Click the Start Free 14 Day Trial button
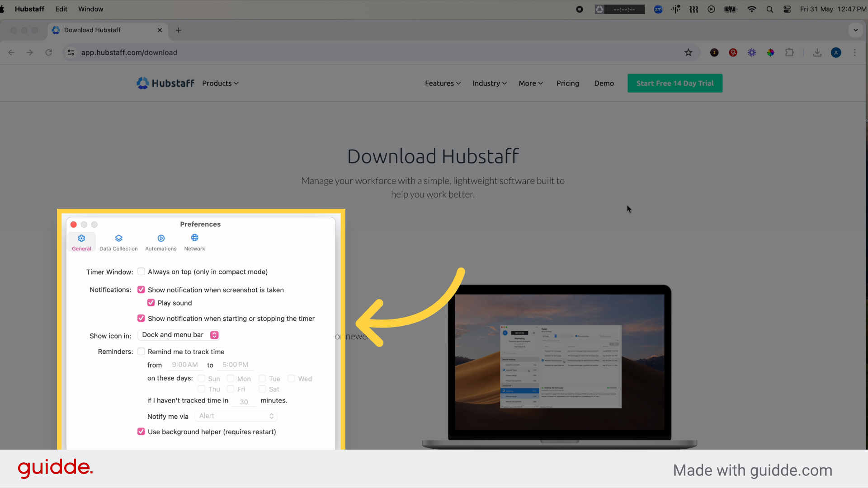The image size is (868, 488). pyautogui.click(x=675, y=83)
